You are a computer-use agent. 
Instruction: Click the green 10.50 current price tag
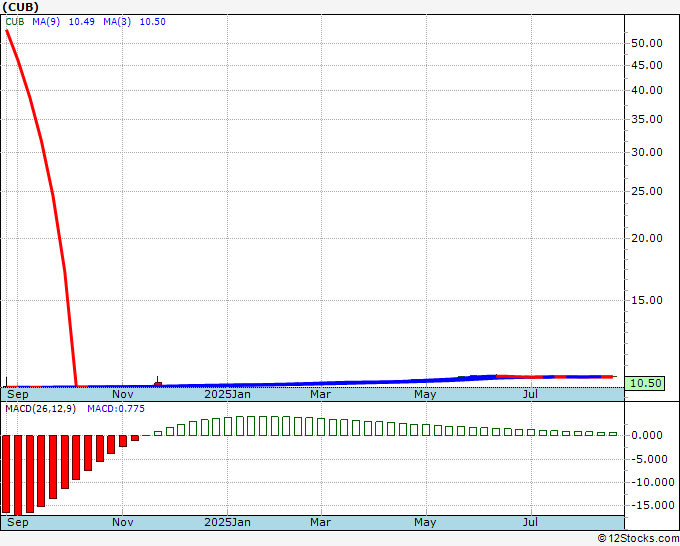coord(646,383)
